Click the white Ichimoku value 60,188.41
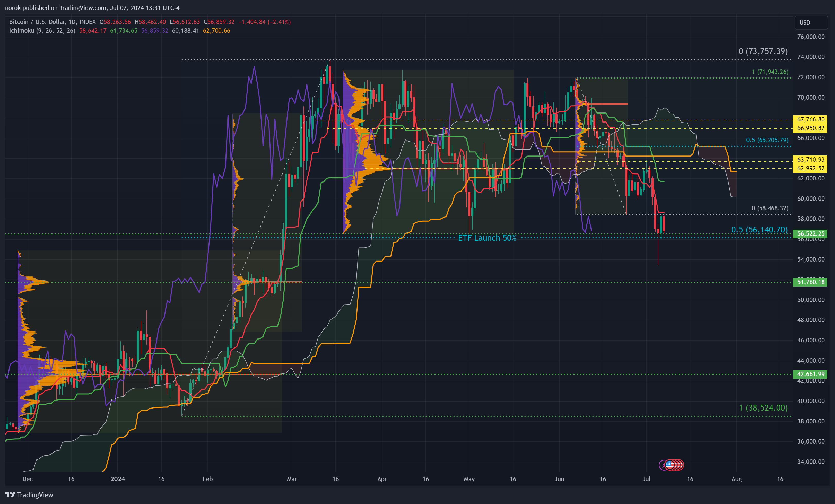The width and height of the screenshot is (835, 504). pos(185,31)
